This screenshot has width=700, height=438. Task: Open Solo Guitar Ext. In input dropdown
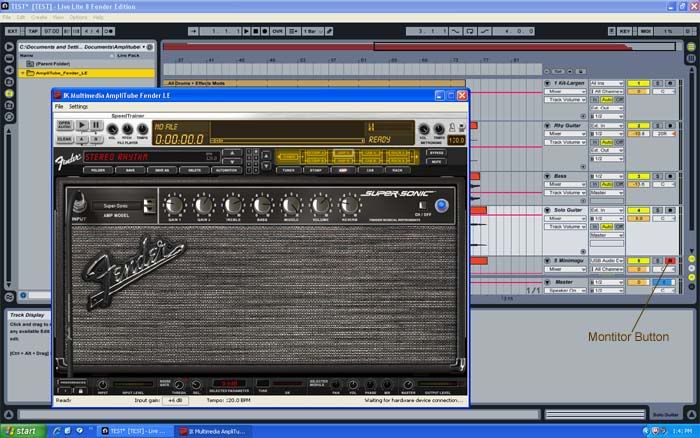point(606,210)
